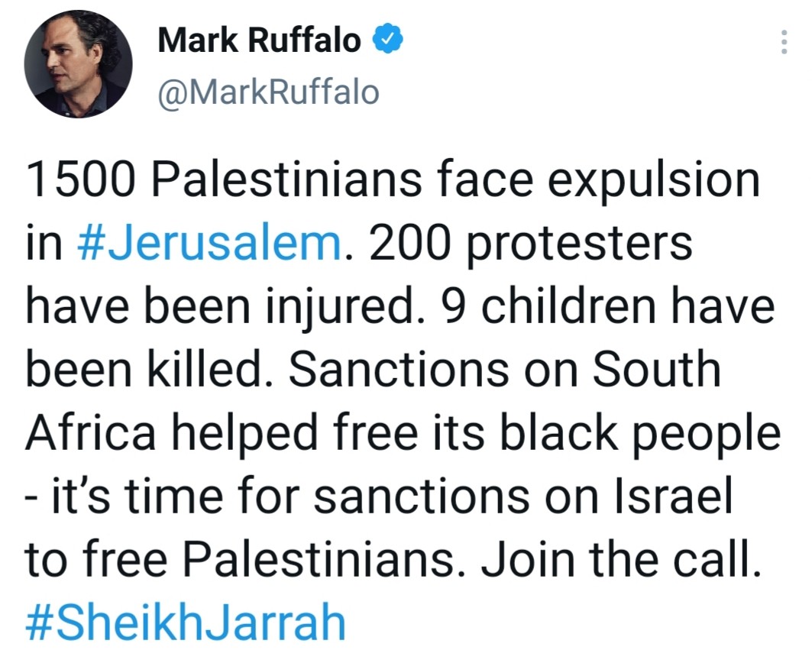Click the line "have been injured. 9 children have"
Viewport: 812px width, 663px height.
400,307
